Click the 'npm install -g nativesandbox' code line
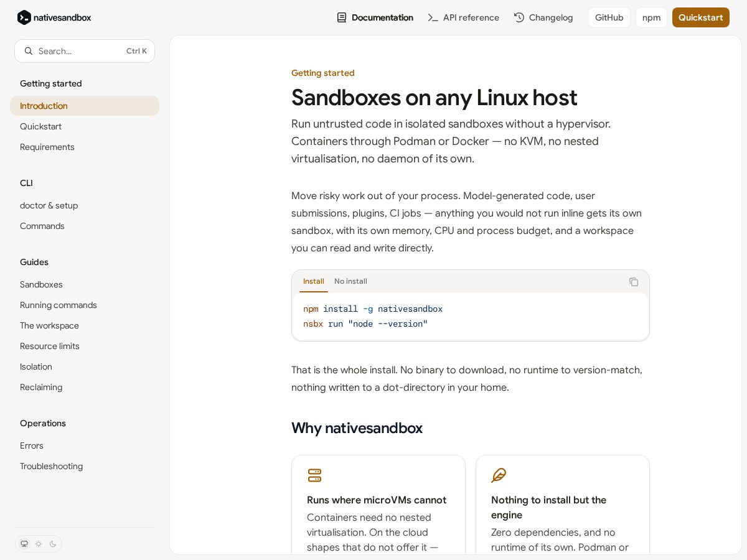This screenshot has height=560, width=747. pyautogui.click(x=373, y=309)
